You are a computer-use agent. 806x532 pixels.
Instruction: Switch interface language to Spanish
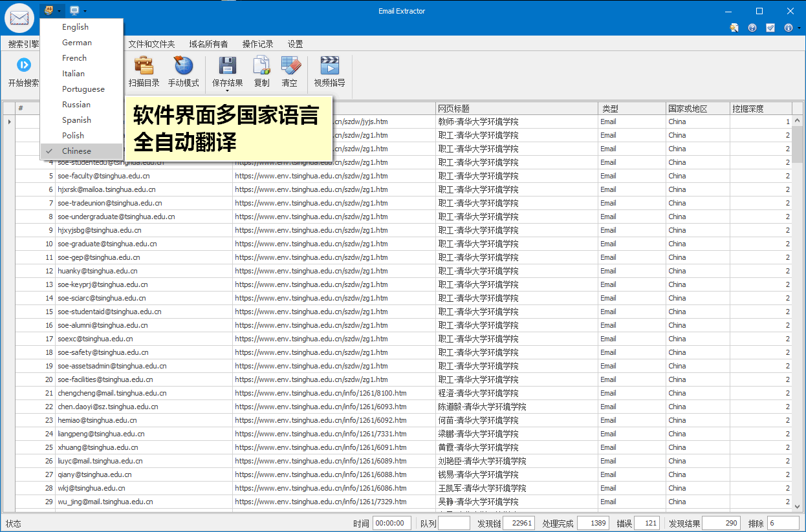(x=82, y=120)
